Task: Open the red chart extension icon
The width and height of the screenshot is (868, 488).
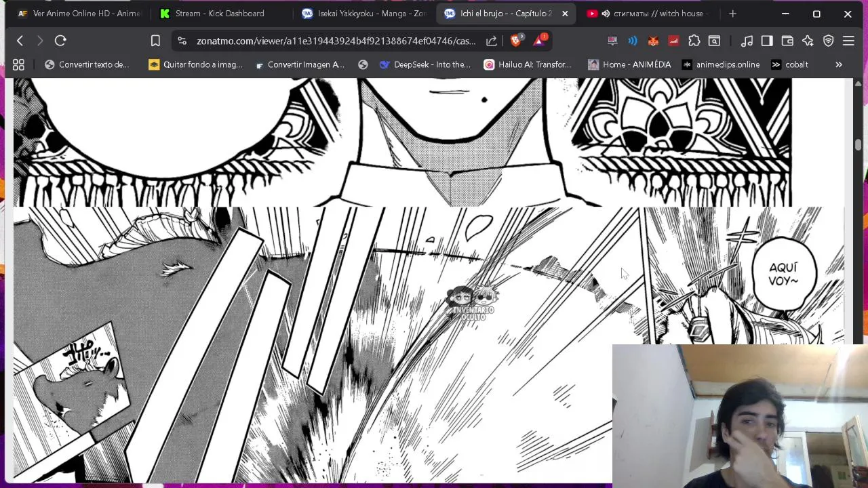Action: (x=673, y=41)
